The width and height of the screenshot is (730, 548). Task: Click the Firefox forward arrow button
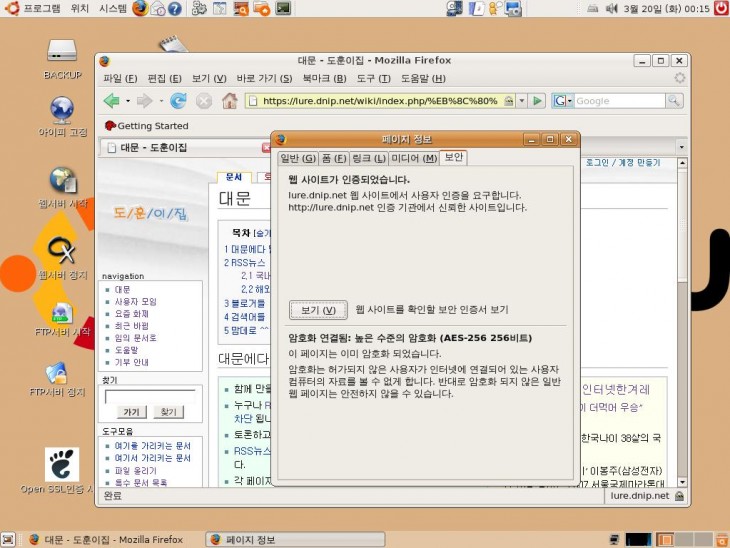(x=144, y=101)
